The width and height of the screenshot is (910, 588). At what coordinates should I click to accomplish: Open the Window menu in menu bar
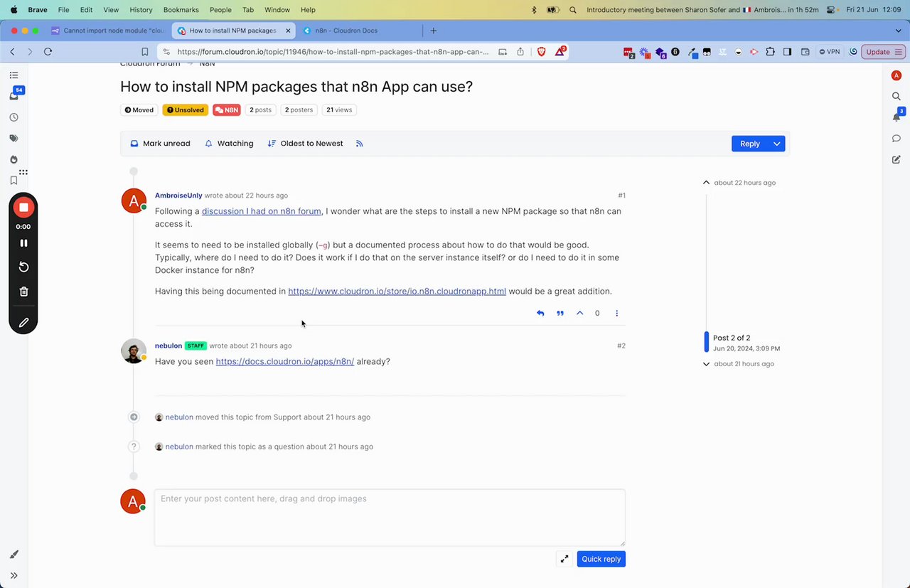point(277,10)
